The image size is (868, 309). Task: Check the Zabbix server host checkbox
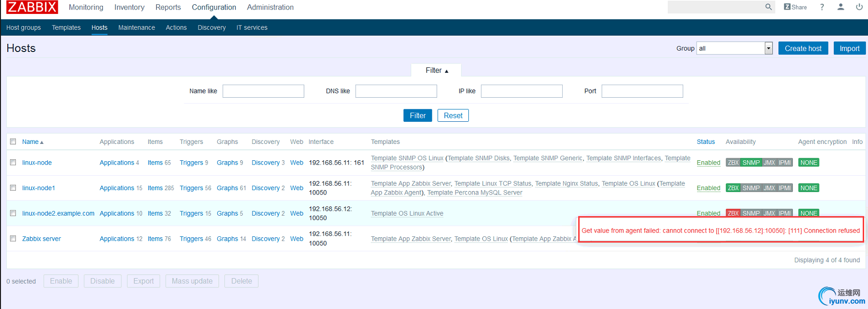(13, 239)
